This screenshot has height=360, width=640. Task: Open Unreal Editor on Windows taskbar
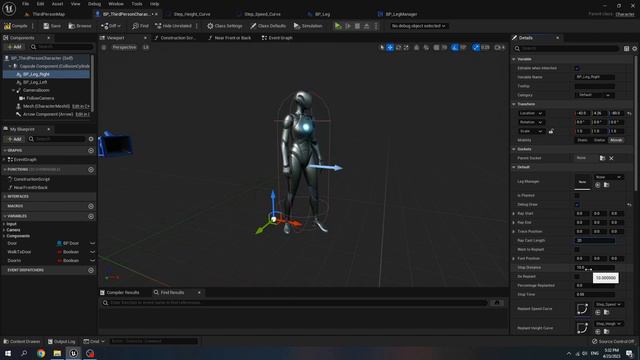[73, 353]
